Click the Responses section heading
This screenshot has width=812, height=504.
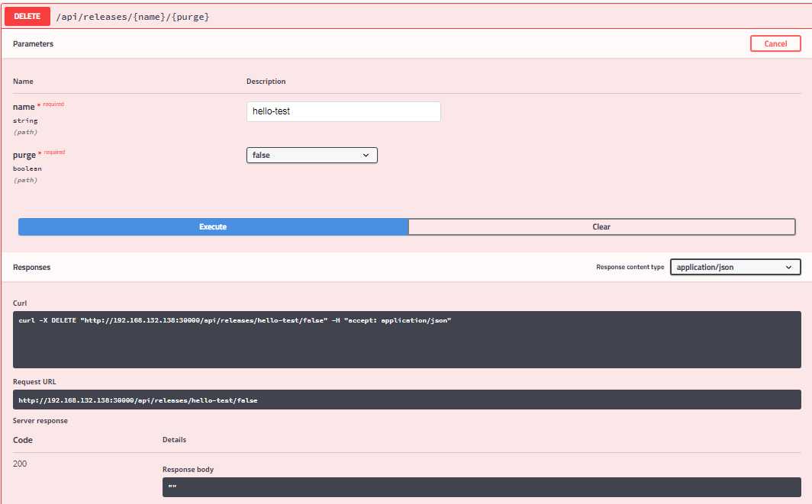31,268
